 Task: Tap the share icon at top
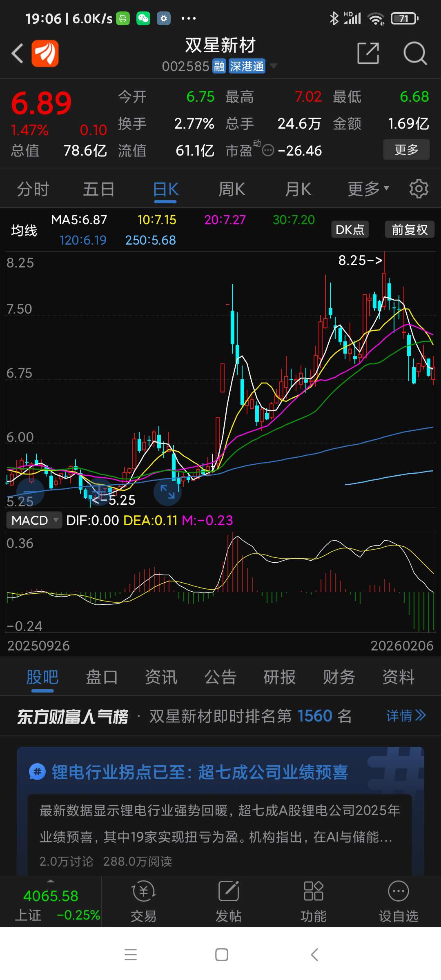(x=368, y=53)
